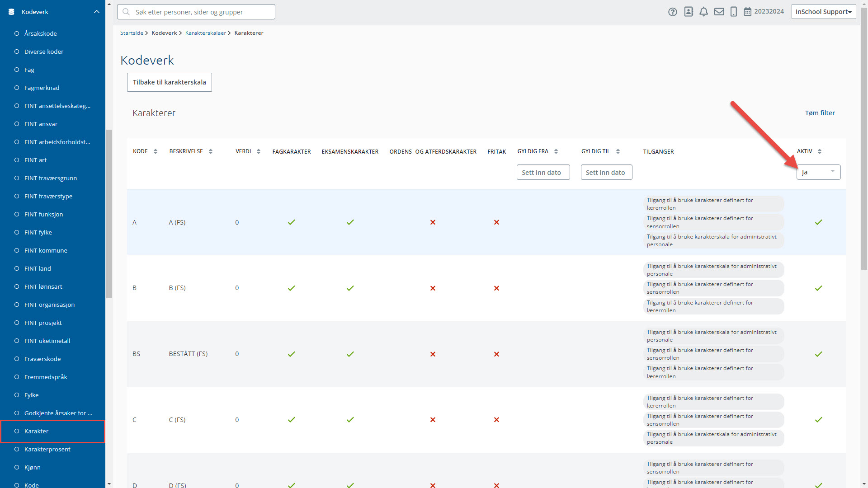The image size is (868, 488).
Task: Open the messages envelope icon
Action: coord(719,12)
